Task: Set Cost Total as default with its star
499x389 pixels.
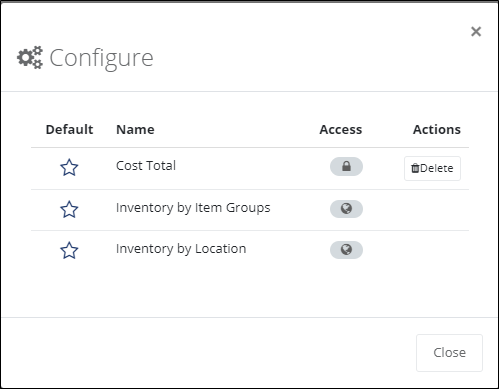Action: click(x=69, y=167)
